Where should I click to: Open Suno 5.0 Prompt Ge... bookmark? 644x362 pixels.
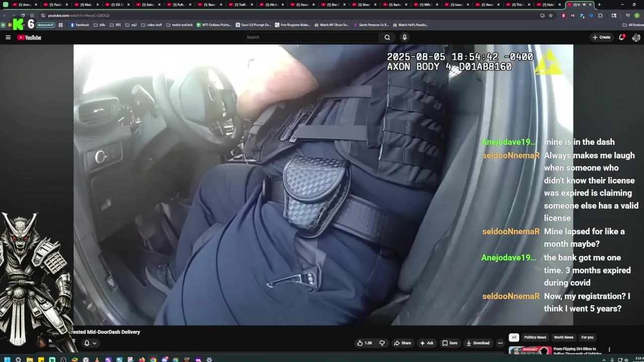pyautogui.click(x=253, y=25)
